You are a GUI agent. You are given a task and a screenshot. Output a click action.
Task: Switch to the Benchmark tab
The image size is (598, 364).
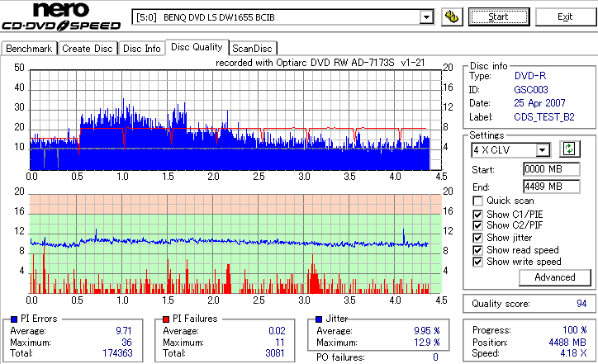tap(30, 49)
